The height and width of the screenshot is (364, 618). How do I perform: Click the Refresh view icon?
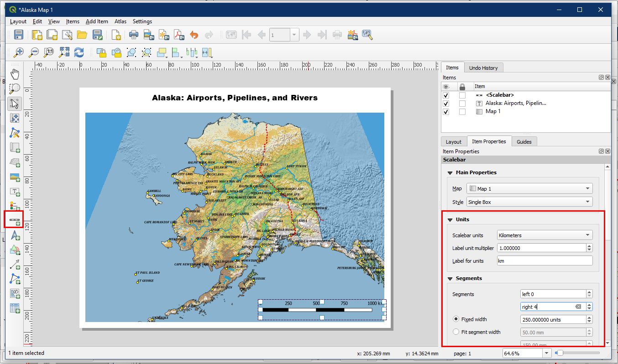79,52
